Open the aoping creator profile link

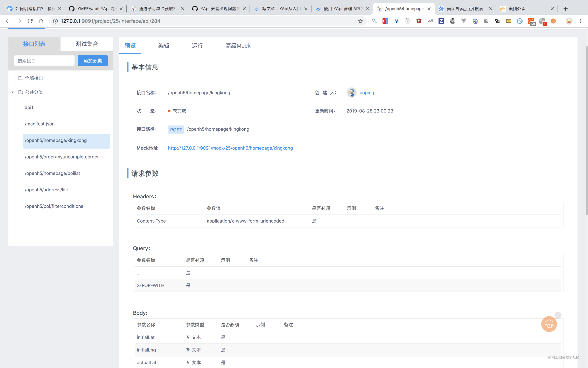367,92
